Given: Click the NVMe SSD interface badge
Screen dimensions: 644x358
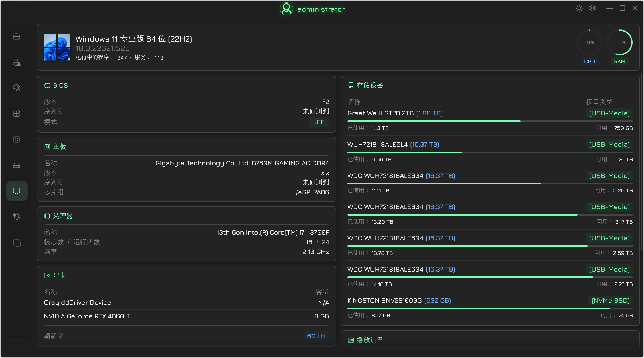Looking at the screenshot, I should coord(611,300).
